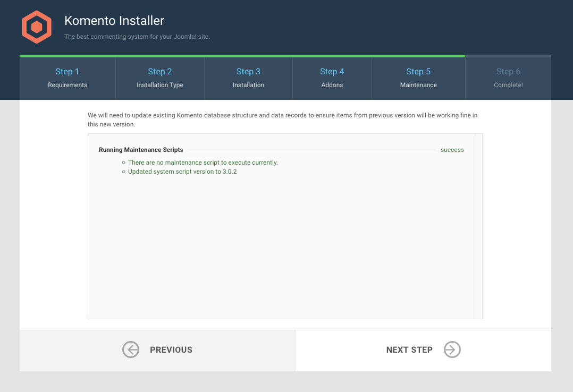Click the Komento hexagon logo

(x=37, y=27)
